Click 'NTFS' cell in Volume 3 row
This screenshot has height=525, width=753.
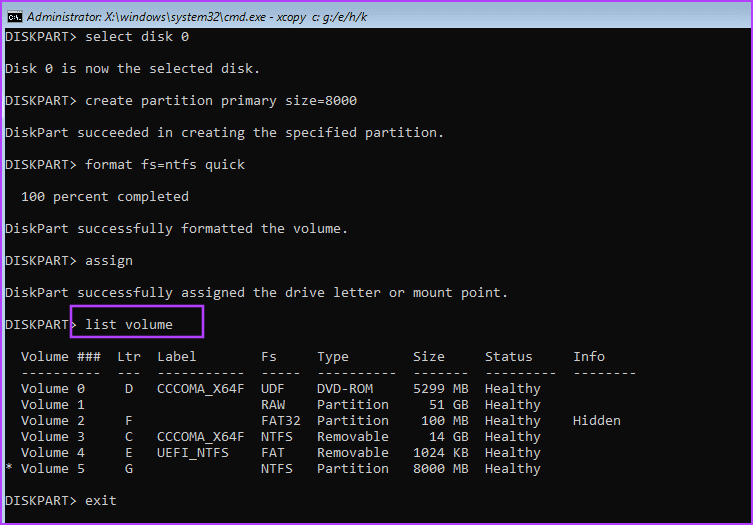277,437
